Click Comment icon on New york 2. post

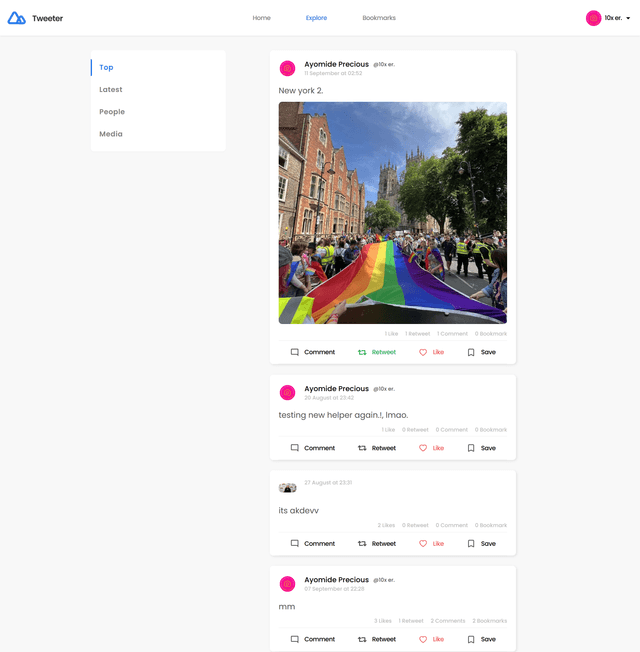[x=294, y=352]
